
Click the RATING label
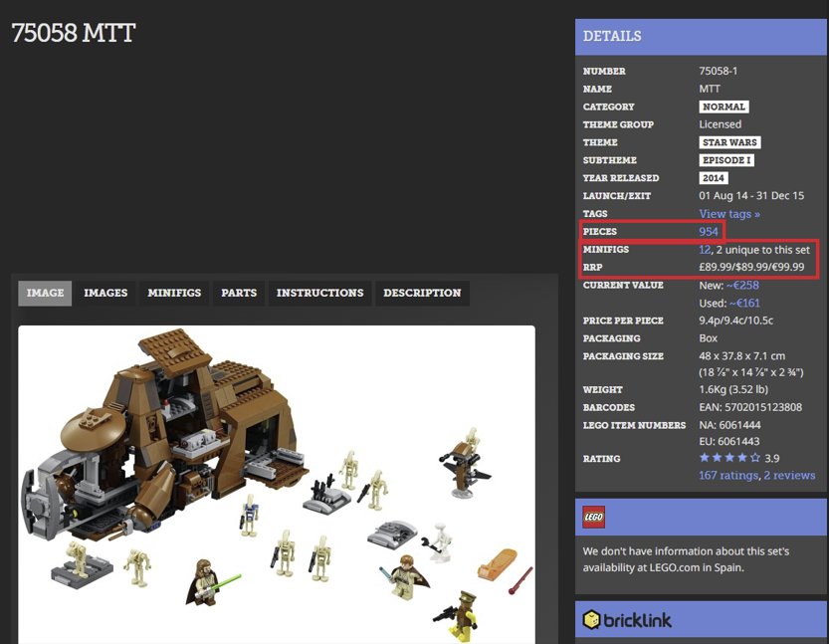(601, 459)
